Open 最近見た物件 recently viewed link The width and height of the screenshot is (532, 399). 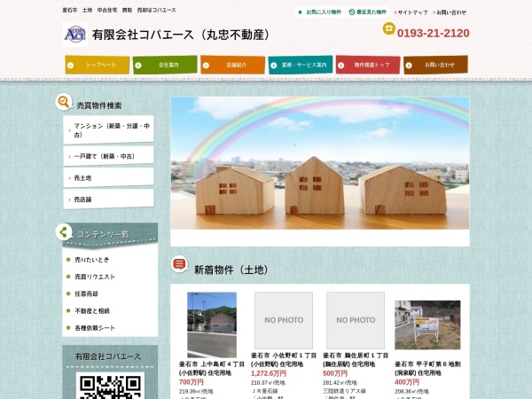tap(372, 12)
